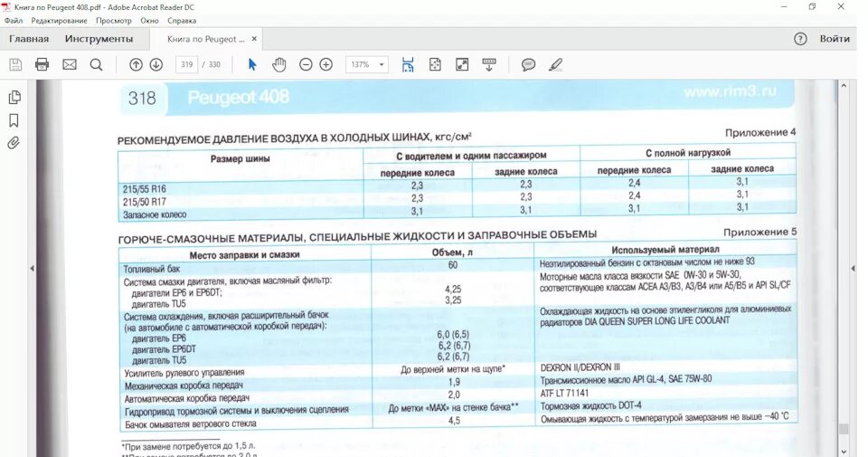The width and height of the screenshot is (868, 457).
Task: Open the Редактирование menu
Action: click(60, 21)
